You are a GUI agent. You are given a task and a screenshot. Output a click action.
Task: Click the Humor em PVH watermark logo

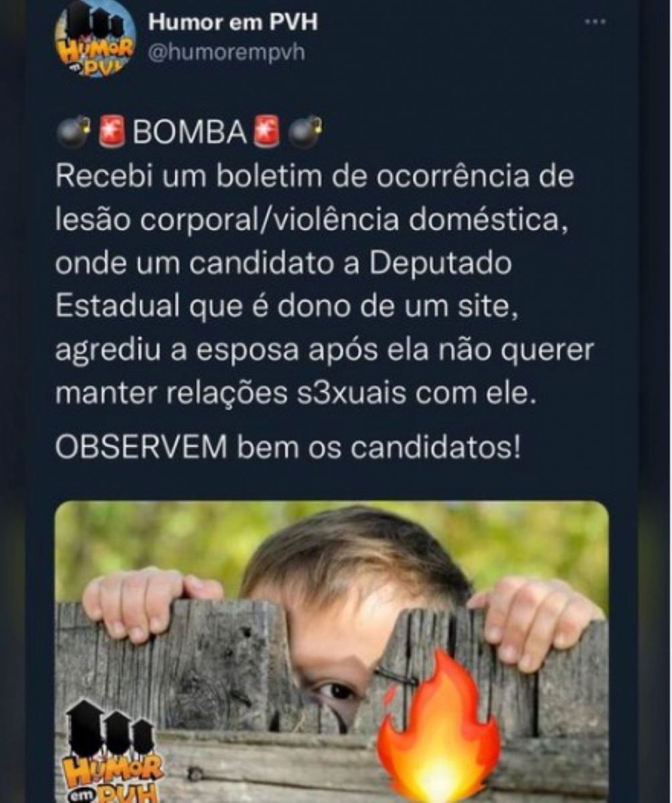114,752
